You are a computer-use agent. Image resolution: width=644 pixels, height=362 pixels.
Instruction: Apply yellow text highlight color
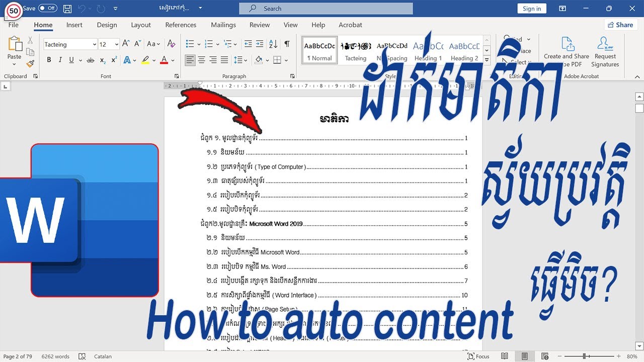click(145, 60)
